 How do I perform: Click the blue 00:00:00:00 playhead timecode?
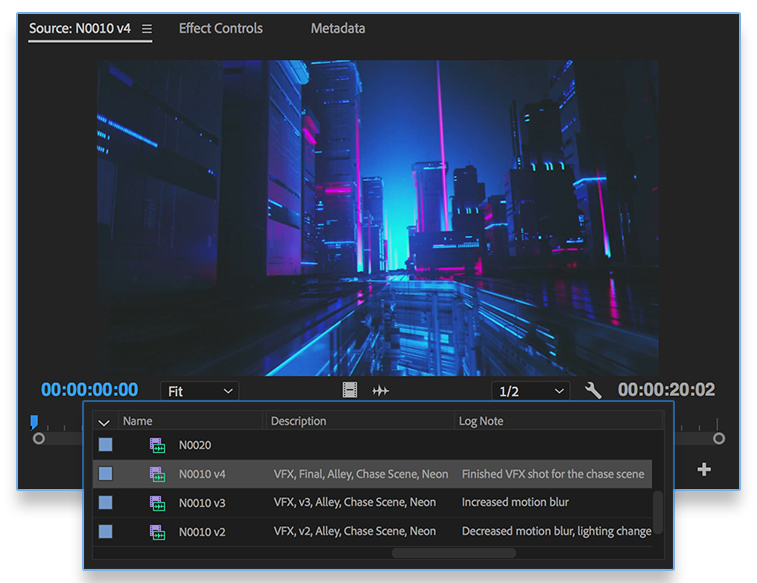point(90,389)
